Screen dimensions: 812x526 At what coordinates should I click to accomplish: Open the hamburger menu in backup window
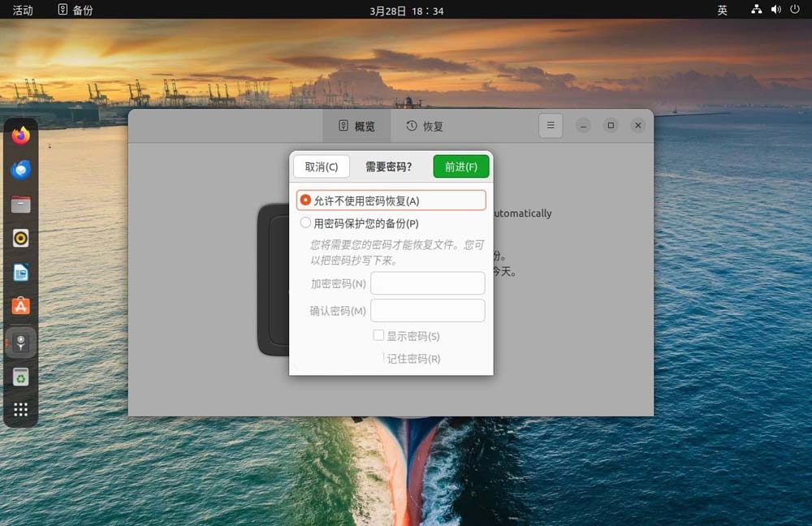coord(551,126)
